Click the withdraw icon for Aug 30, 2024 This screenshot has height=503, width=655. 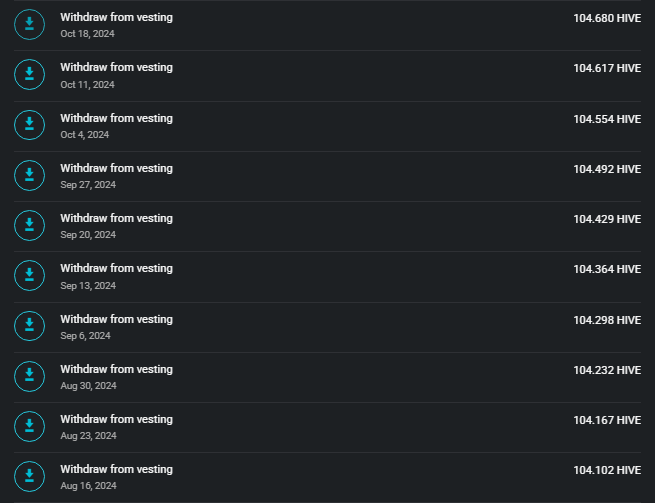click(x=29, y=376)
